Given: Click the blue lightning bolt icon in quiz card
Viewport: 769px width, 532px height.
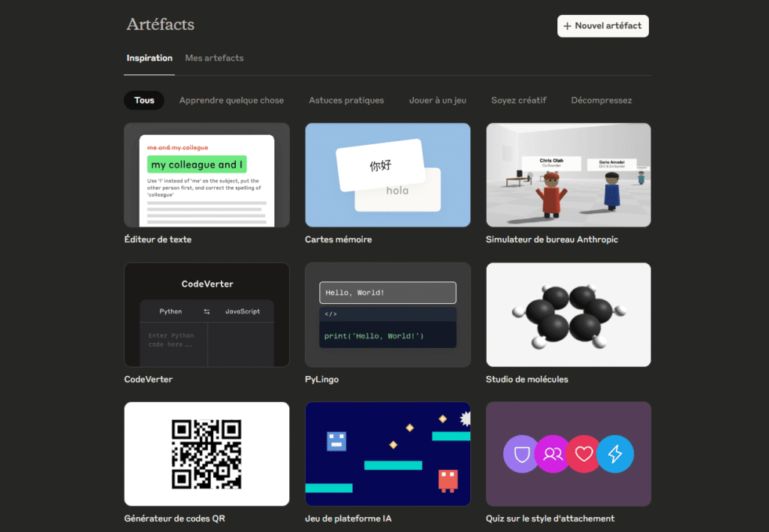Looking at the screenshot, I should pyautogui.click(x=615, y=454).
